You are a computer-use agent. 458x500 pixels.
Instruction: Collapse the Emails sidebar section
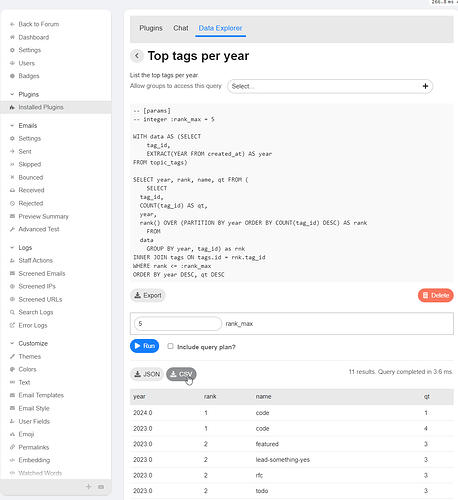click(12, 126)
